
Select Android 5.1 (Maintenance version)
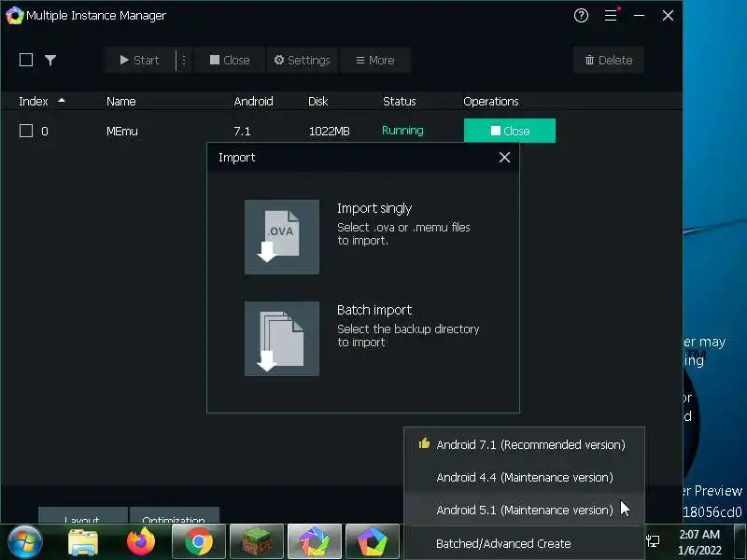tap(524, 510)
